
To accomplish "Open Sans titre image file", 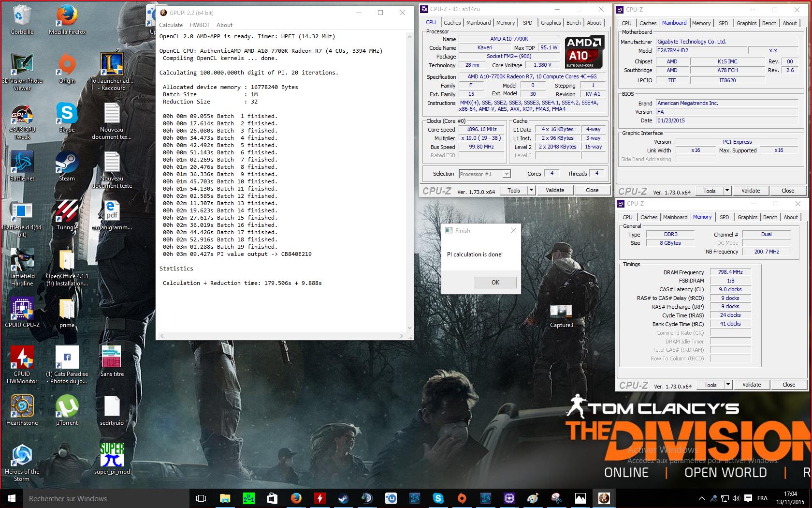I will coord(112,362).
